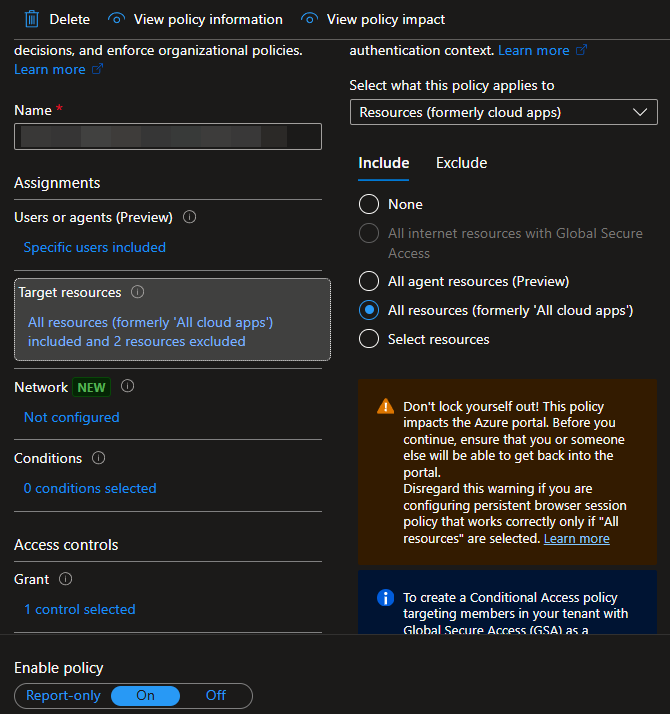The image size is (670, 714).
Task: Click the blue information circle icon in GSA notice
Action: point(385,597)
